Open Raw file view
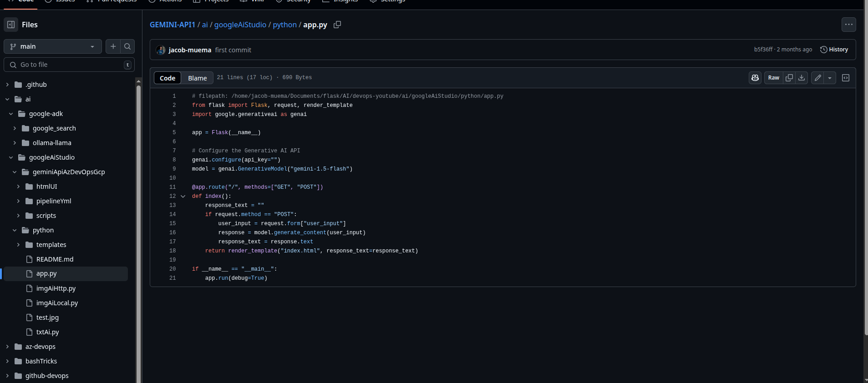 tap(774, 78)
